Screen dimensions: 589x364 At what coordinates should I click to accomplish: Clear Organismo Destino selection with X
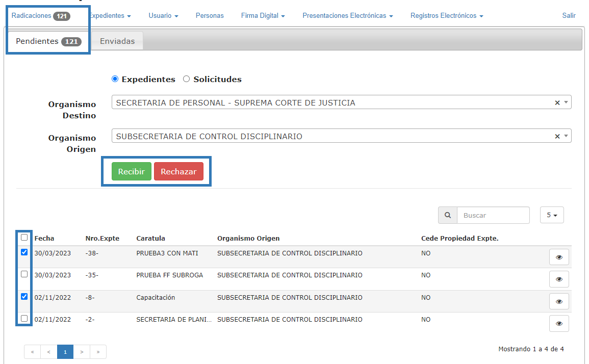tap(557, 103)
